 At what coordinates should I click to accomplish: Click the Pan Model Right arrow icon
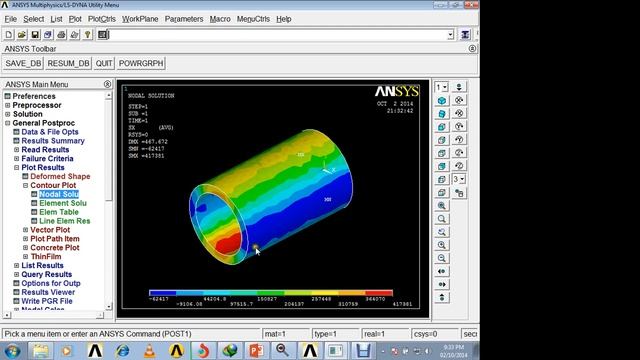coord(442,284)
